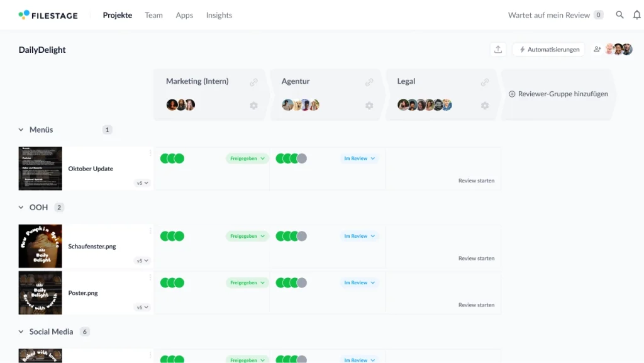Viewport: 644px width, 363px height.
Task: Open the Poster.png thumbnail preview
Action: coord(40,293)
